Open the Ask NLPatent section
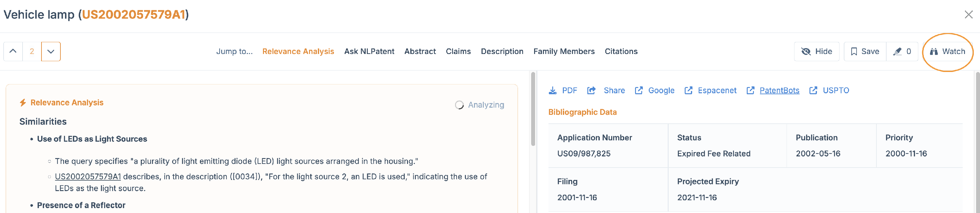Image resolution: width=980 pixels, height=213 pixels. point(369,51)
